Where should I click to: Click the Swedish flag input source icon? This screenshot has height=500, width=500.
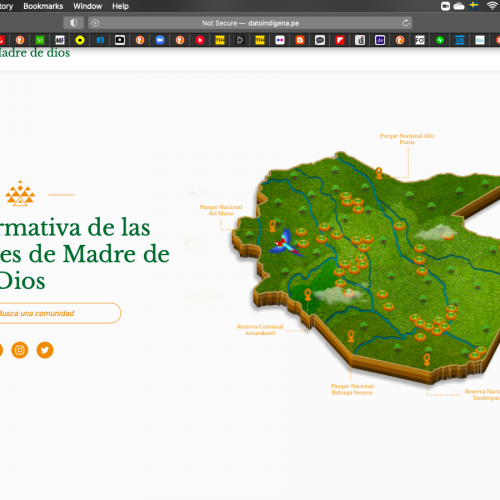[x=474, y=6]
